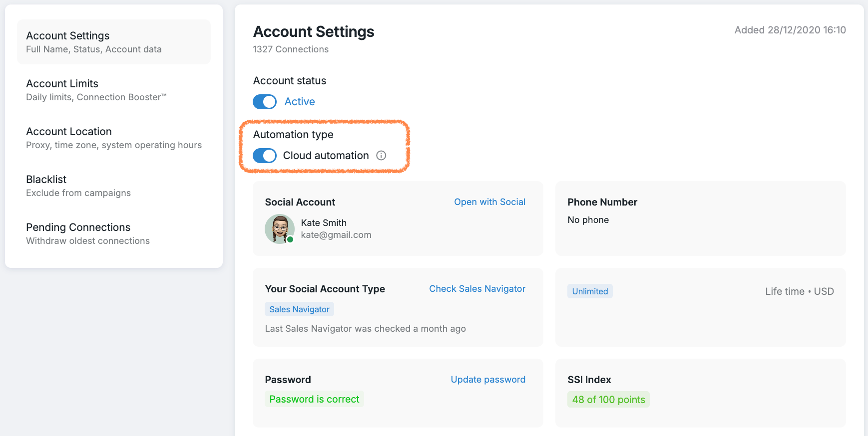Screen dimensions: 868x436
Task: Click the Unlimited plan badge
Action: [590, 291]
